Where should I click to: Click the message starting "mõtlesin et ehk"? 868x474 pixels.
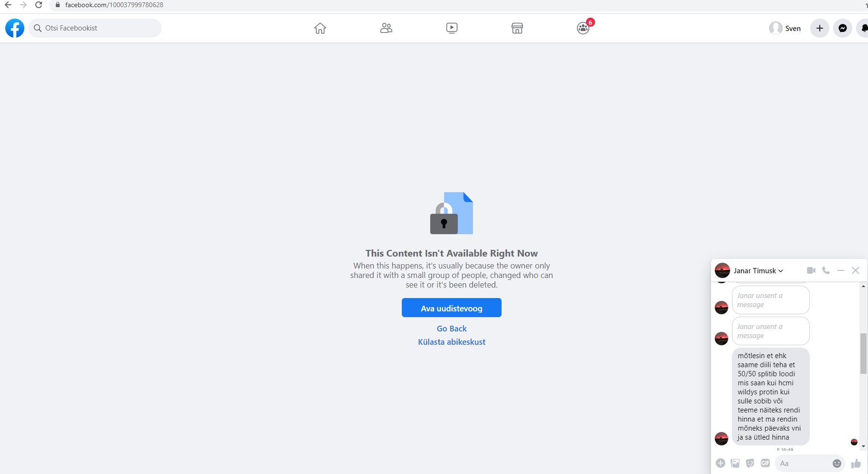point(771,396)
